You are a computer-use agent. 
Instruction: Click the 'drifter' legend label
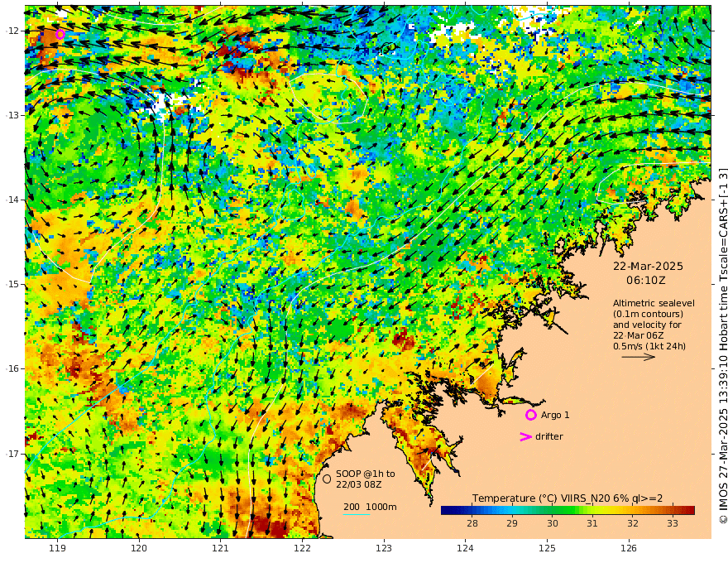pos(549,436)
